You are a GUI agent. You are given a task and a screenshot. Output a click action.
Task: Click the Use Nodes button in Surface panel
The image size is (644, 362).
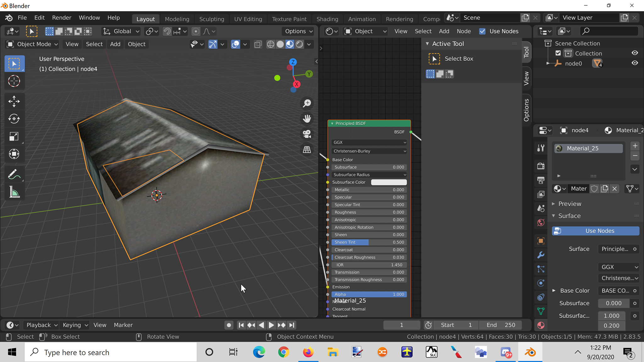click(595, 231)
